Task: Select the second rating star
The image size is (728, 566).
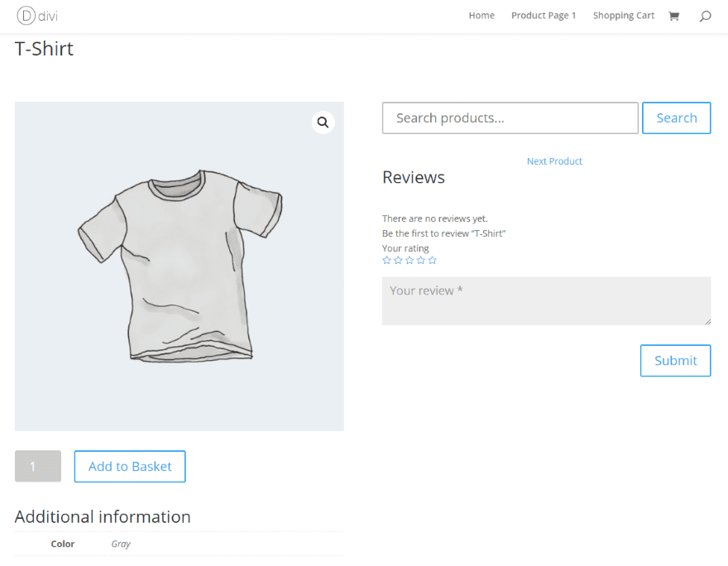Action: (x=398, y=261)
